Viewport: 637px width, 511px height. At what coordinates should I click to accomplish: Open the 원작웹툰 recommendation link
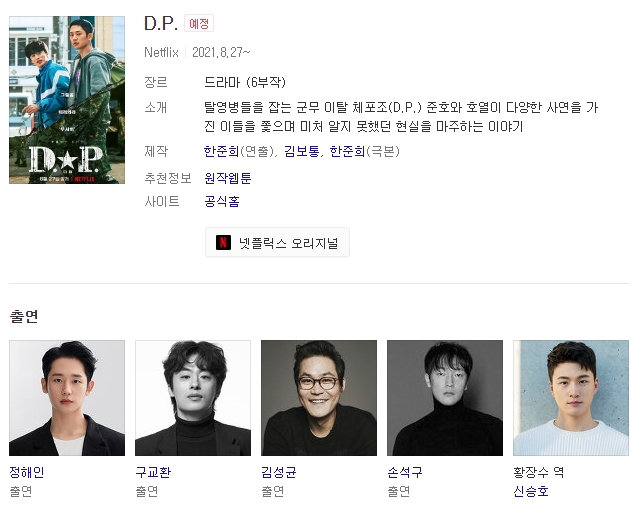[x=228, y=178]
